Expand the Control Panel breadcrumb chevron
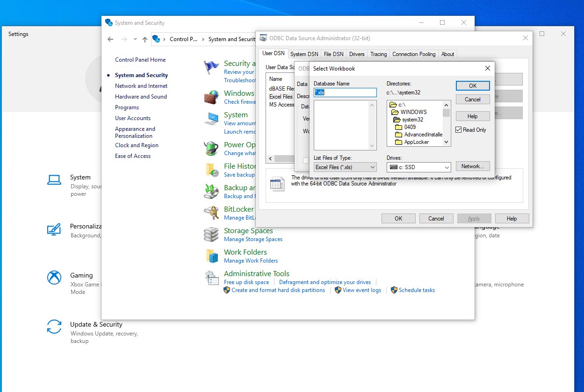The image size is (584, 392). tap(203, 39)
